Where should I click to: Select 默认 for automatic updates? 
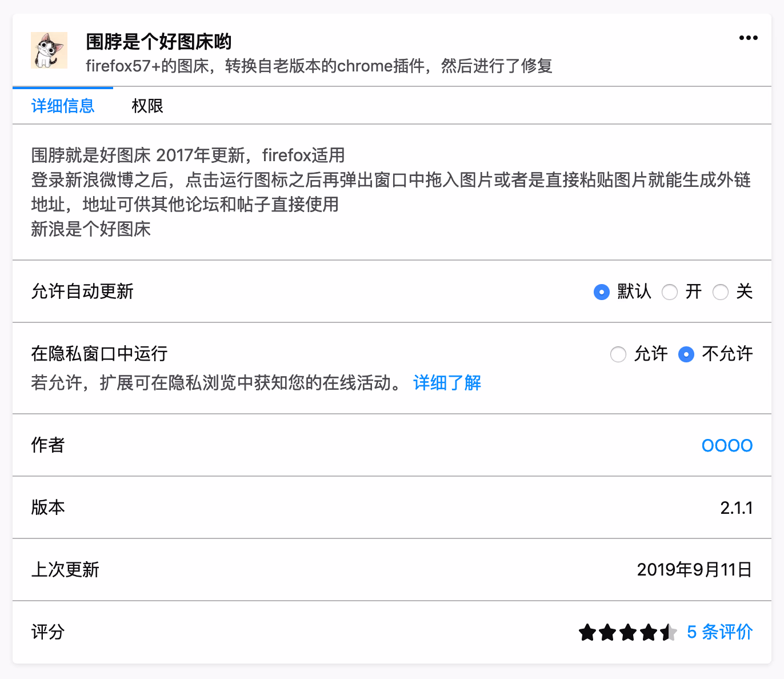(602, 292)
